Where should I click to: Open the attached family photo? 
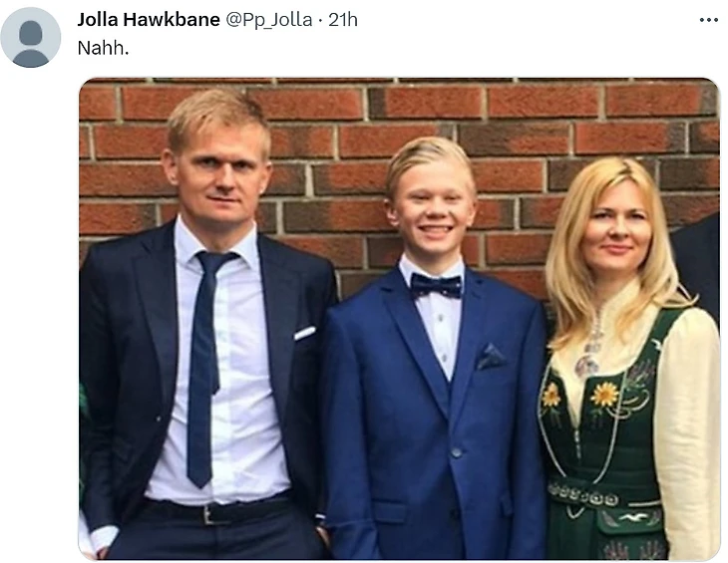click(399, 319)
